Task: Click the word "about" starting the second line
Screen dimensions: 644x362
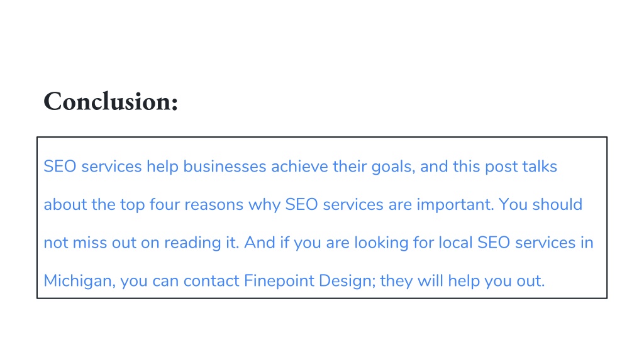Action: [x=65, y=204]
